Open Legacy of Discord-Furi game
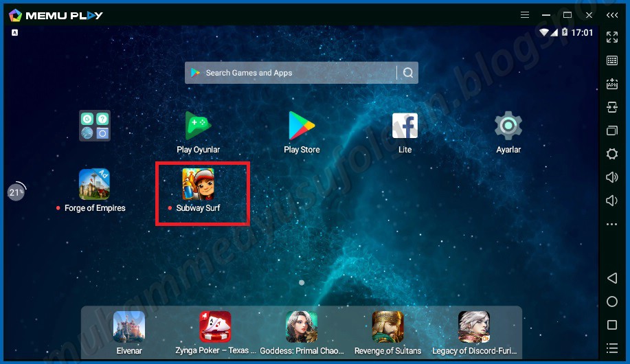This screenshot has width=630, height=364. pyautogui.click(x=474, y=327)
